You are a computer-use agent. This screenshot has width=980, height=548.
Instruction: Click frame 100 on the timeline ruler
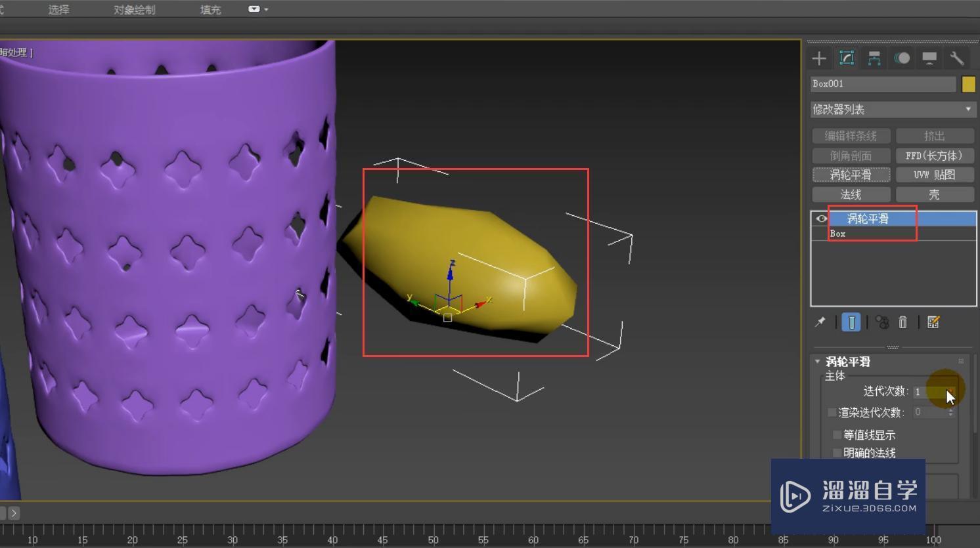[933, 539]
